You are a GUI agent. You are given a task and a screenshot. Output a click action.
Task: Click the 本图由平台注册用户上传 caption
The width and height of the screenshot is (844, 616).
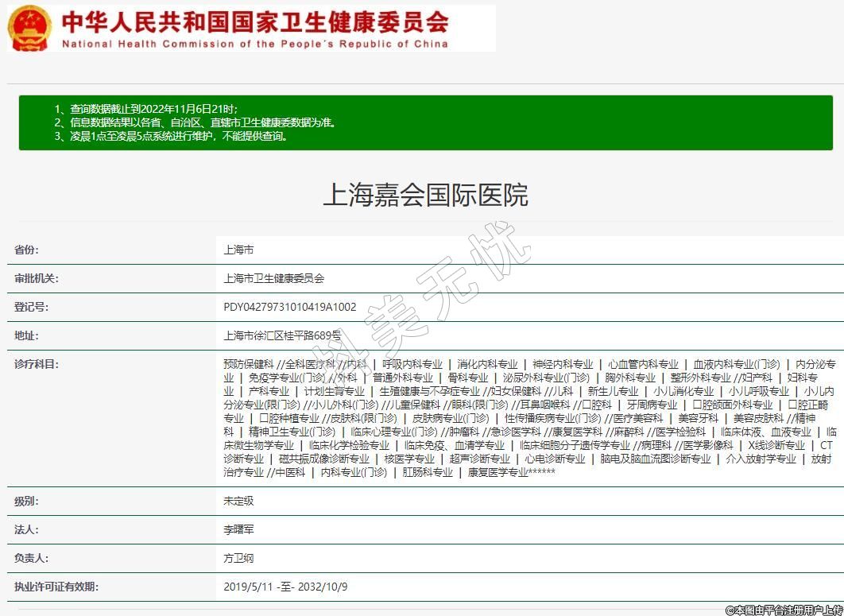pos(783,610)
